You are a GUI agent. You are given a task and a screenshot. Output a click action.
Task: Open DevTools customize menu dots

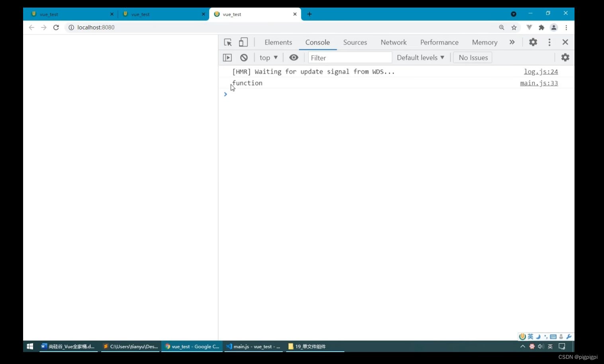pyautogui.click(x=549, y=42)
